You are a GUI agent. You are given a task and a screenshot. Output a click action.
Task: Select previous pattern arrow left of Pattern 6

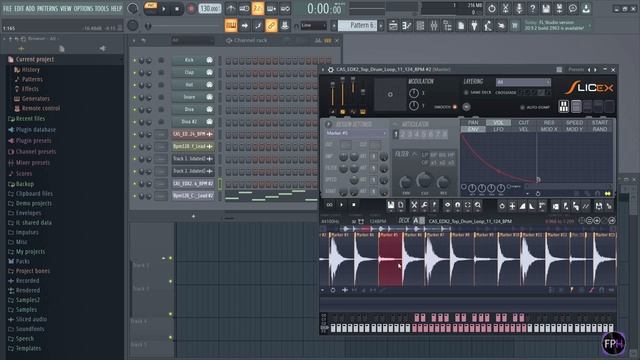pyautogui.click(x=334, y=26)
